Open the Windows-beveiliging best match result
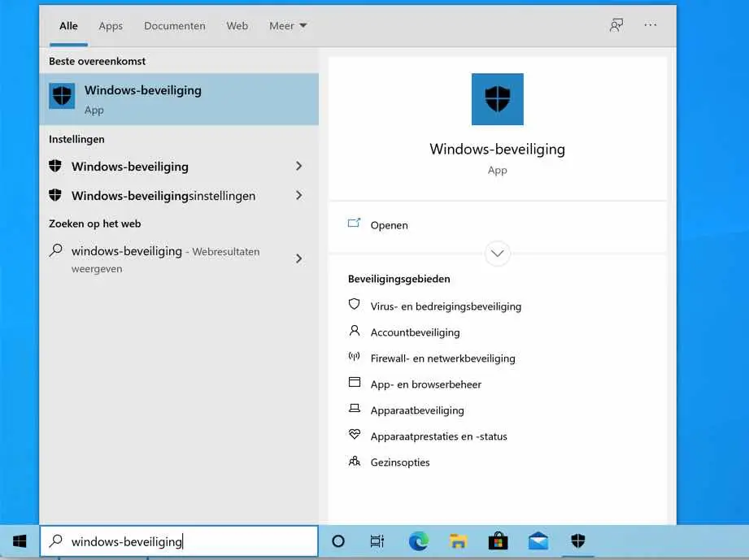 click(179, 99)
